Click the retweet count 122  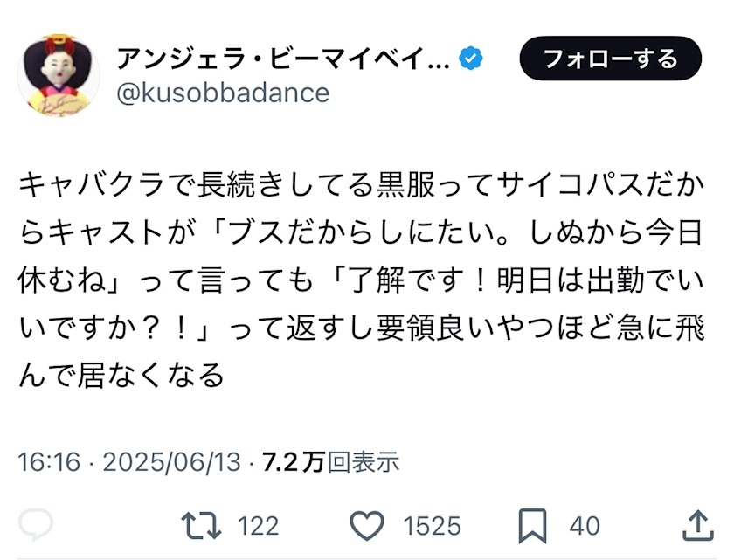tap(258, 526)
